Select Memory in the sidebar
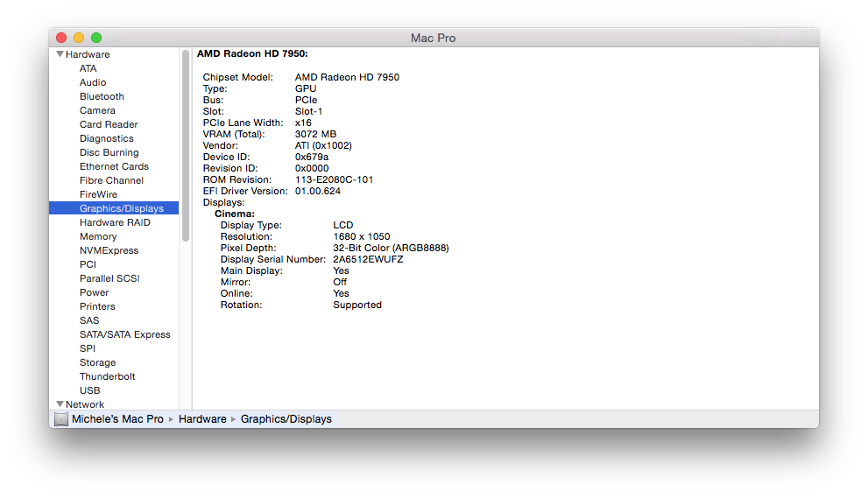This screenshot has height=498, width=868. pos(98,236)
